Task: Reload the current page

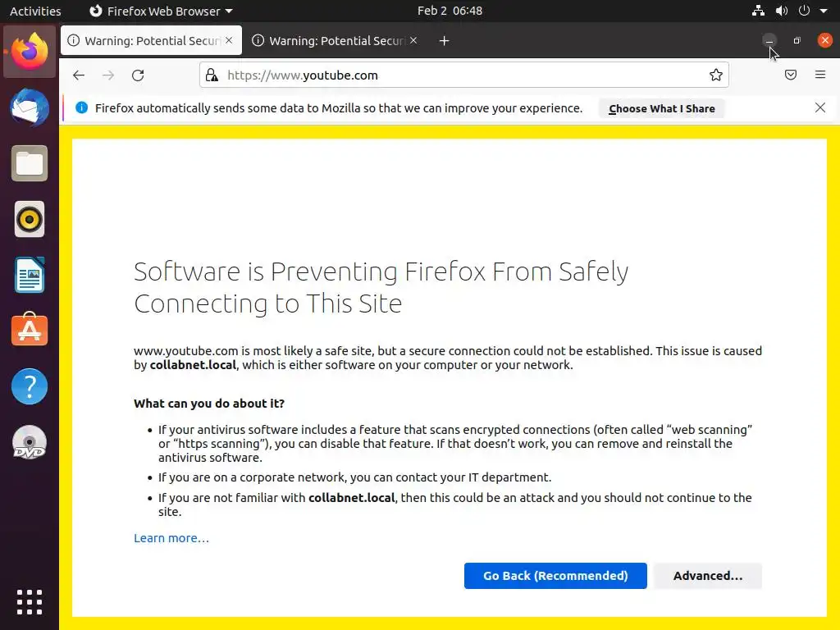Action: 138,75
